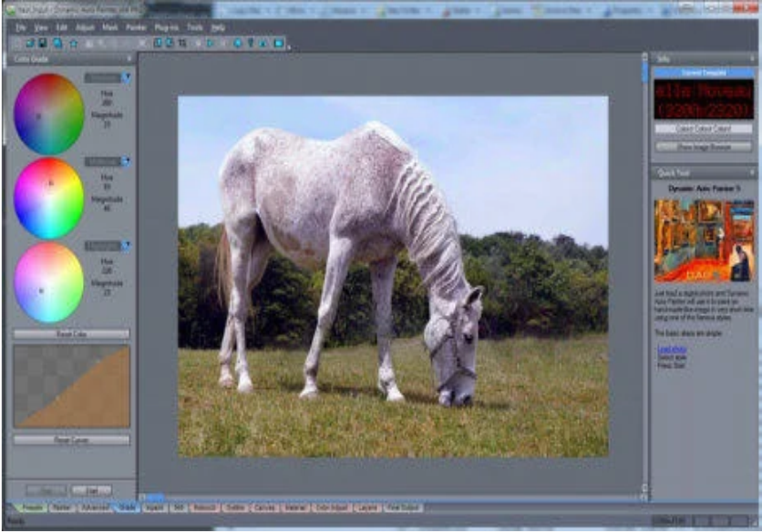Click the grayed Stop button beside Start
Image resolution: width=762 pixels, height=532 pixels.
(x=46, y=491)
